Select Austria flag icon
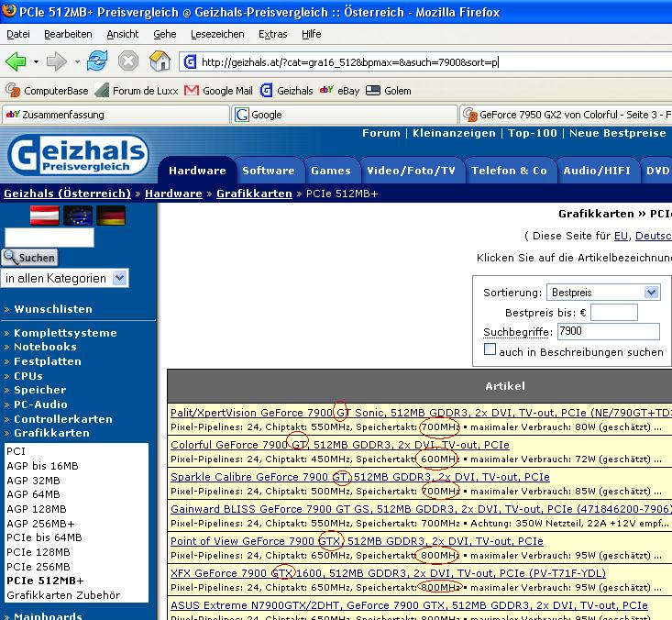Viewport: 672px width, 620px height. [45, 216]
